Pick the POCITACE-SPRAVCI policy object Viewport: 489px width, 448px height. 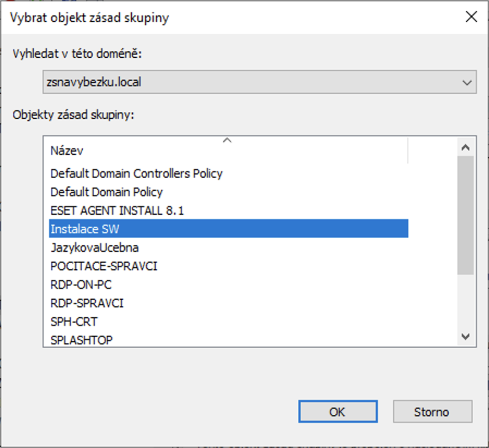pyautogui.click(x=103, y=266)
